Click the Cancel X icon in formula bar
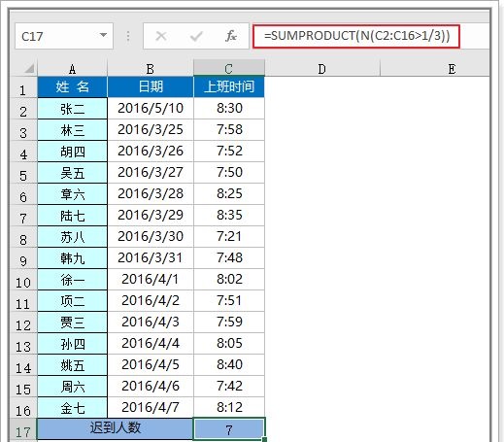 coord(161,36)
